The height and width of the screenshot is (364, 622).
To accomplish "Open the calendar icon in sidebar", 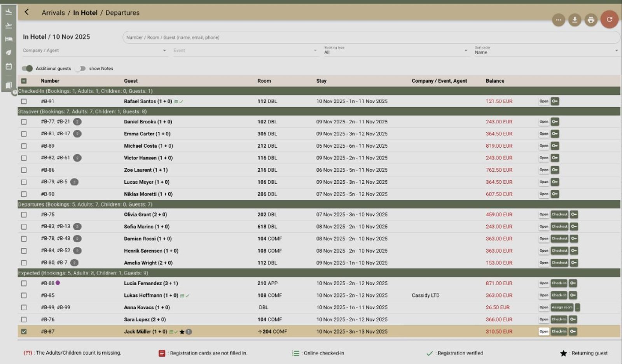I will [x=9, y=66].
